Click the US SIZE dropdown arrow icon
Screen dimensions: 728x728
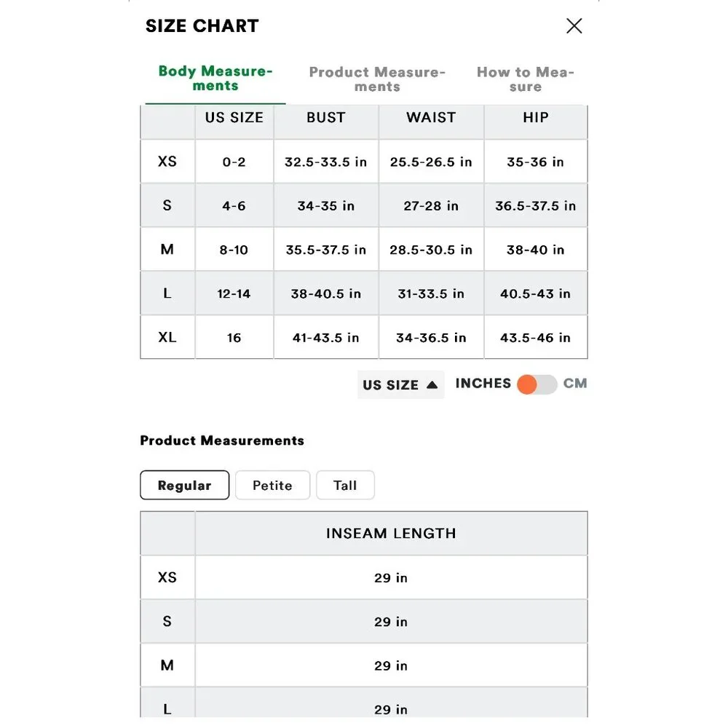coord(432,385)
